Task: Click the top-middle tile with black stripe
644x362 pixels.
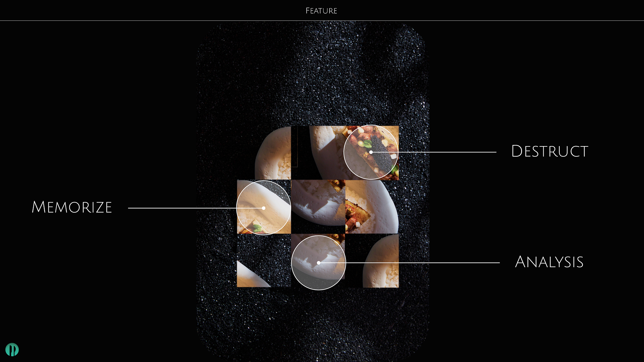Action: tap(318, 153)
